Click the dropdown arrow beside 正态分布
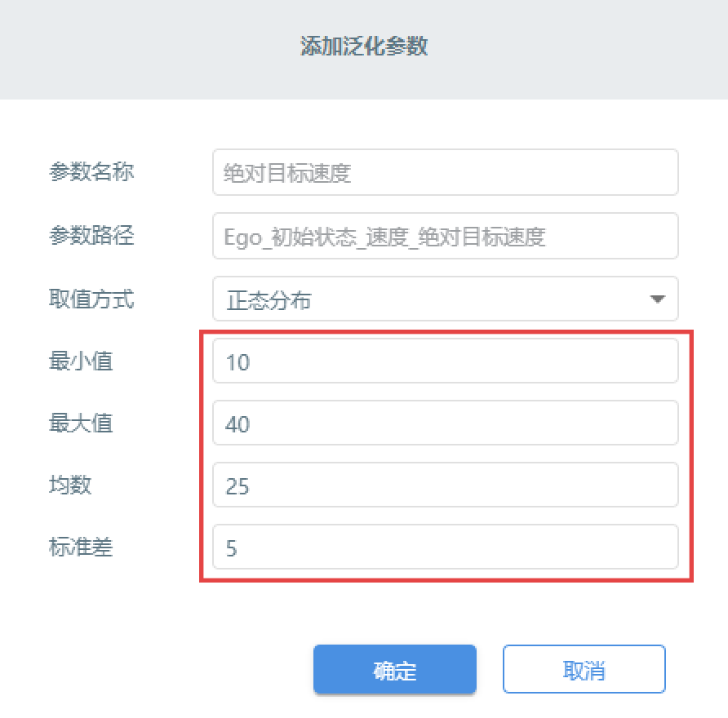The image size is (728, 718). (x=658, y=299)
